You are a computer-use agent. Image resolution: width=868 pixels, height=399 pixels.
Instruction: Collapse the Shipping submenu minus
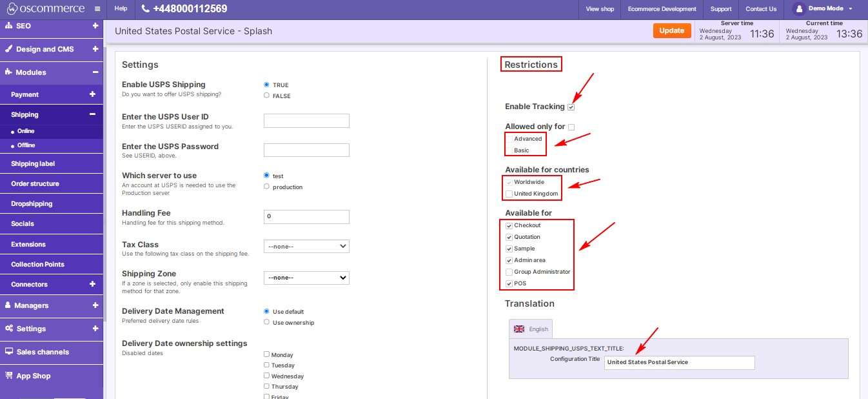(x=92, y=114)
